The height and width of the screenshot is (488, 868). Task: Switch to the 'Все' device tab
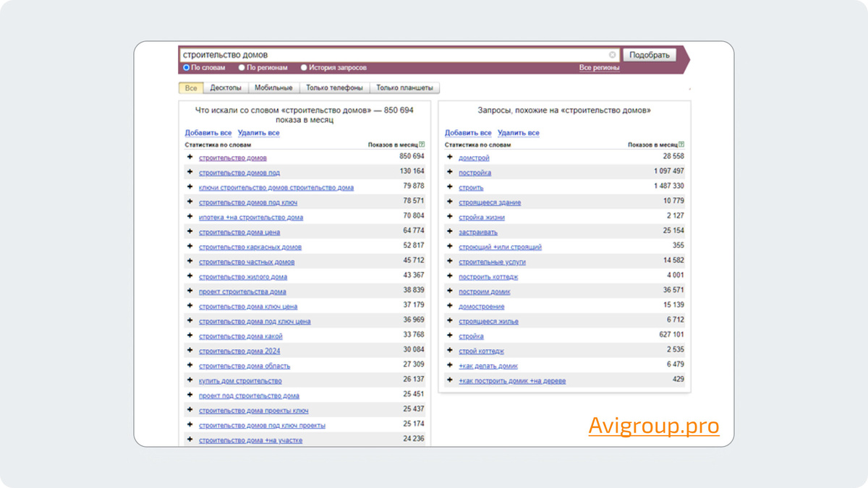[x=191, y=88]
